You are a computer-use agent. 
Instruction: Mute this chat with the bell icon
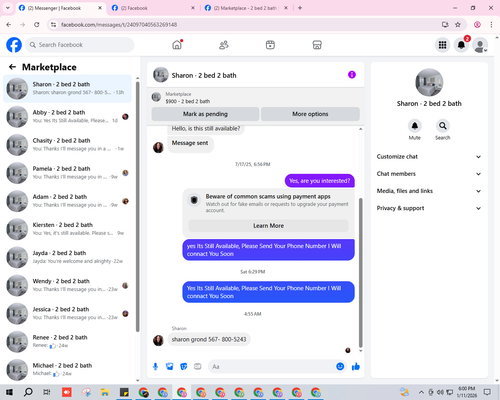(415, 126)
